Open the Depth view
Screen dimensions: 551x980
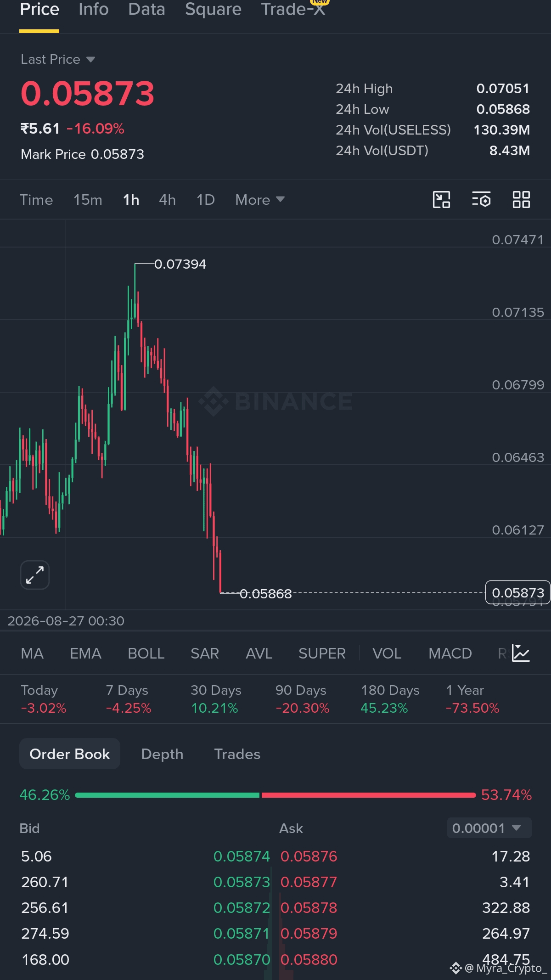click(x=162, y=754)
